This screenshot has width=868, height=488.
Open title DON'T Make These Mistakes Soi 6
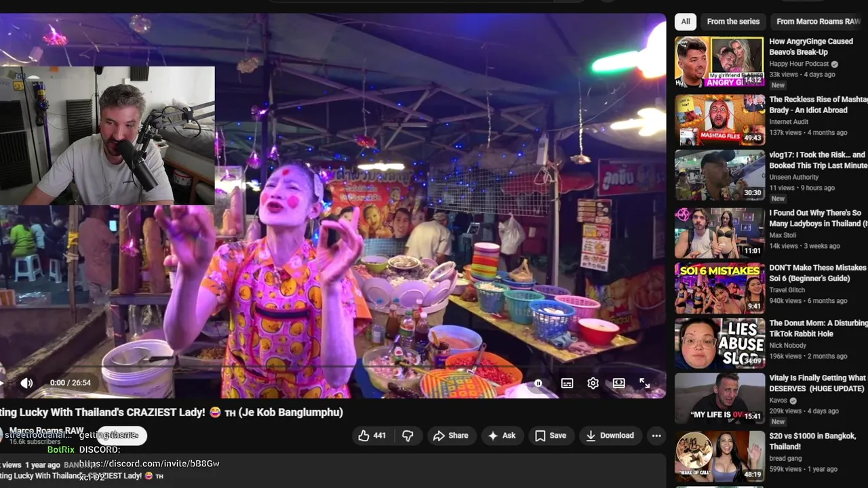pyautogui.click(x=818, y=273)
